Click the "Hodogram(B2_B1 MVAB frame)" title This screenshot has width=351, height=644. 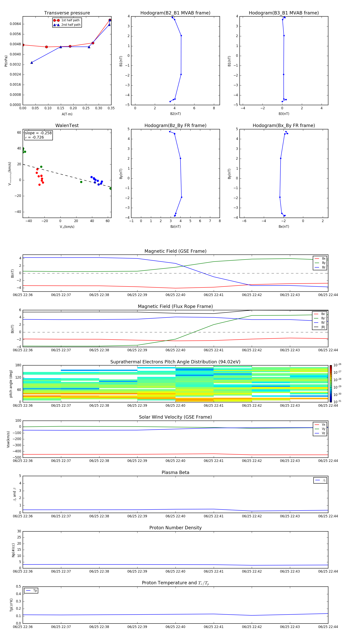175,13
